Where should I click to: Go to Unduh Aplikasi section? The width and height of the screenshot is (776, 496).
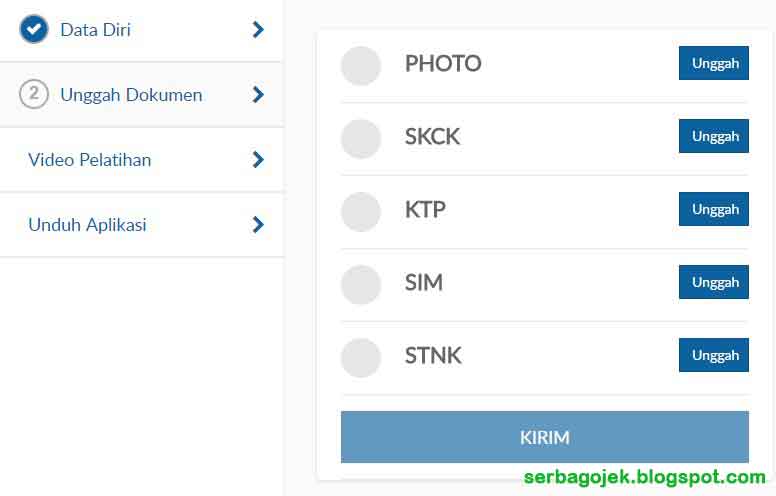88,225
